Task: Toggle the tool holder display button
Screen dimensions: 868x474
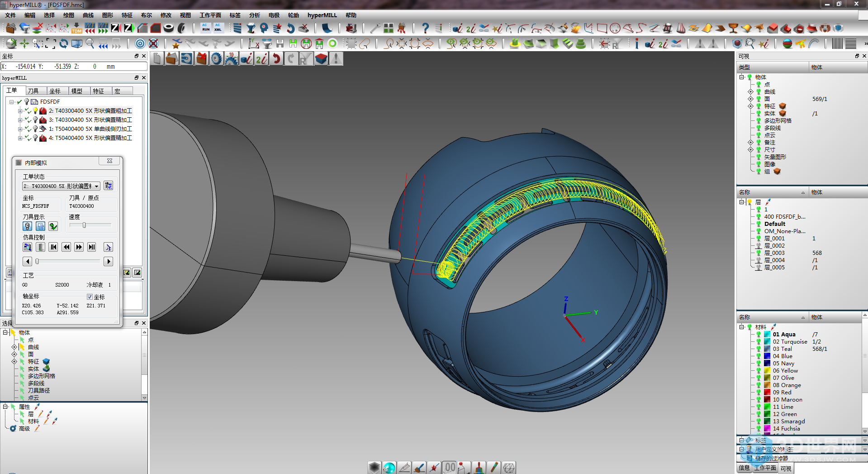Action: [40, 226]
